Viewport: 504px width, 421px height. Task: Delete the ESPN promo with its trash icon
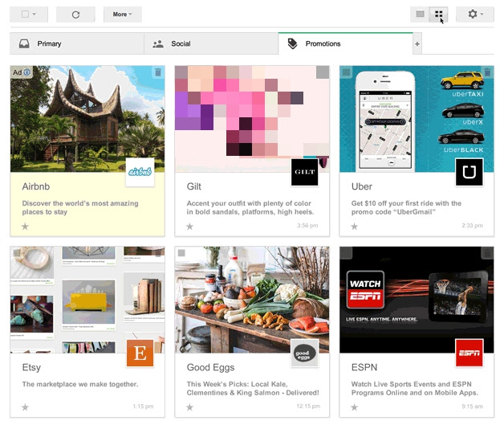pos(487,253)
